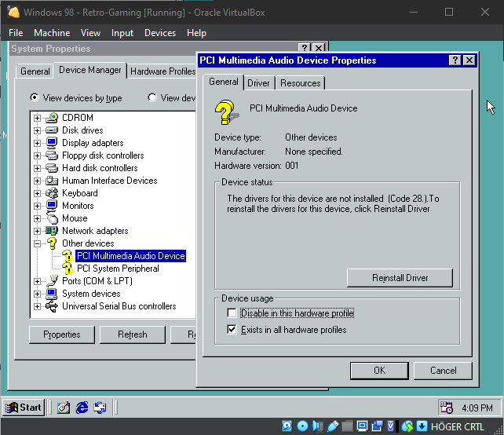Click the PCI System Peripheral question icon
The image size is (504, 435).
(x=68, y=269)
